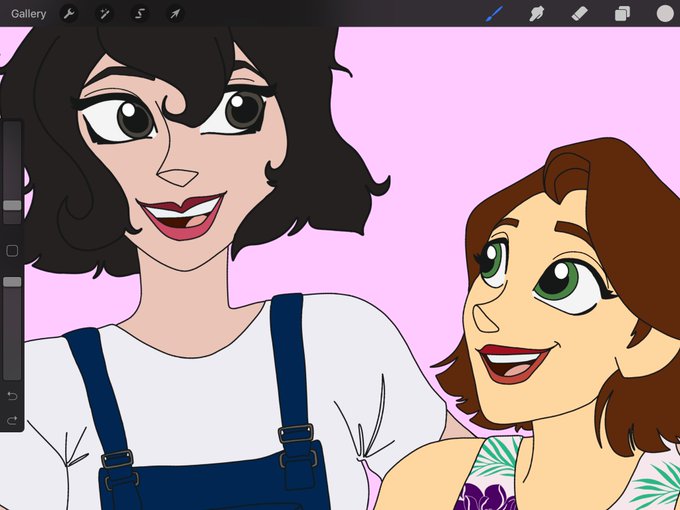Image resolution: width=680 pixels, height=510 pixels.
Task: Open the Layers panel
Action: [x=622, y=13]
